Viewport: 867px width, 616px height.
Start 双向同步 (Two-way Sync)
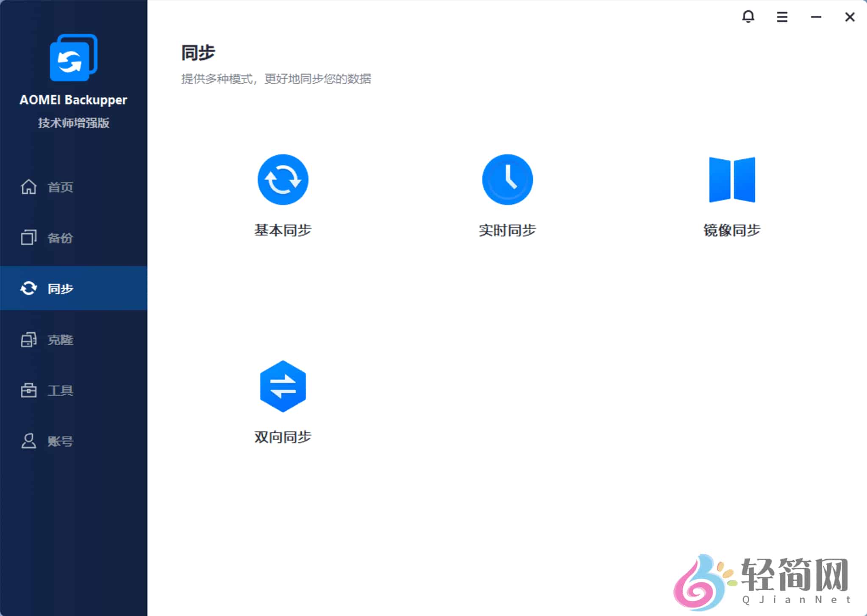(x=283, y=386)
